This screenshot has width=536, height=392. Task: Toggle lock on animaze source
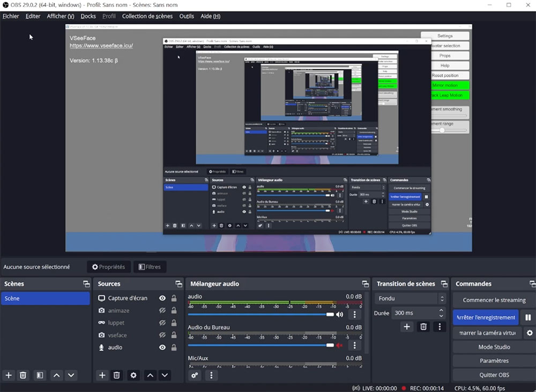click(174, 311)
